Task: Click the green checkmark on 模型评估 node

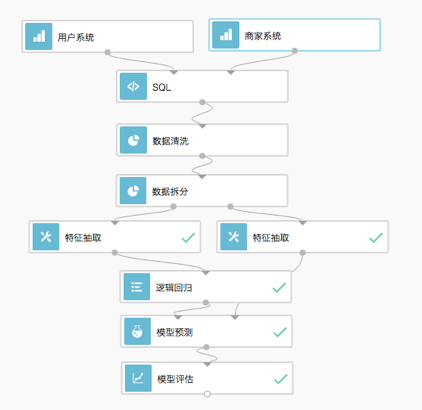Action: (280, 379)
